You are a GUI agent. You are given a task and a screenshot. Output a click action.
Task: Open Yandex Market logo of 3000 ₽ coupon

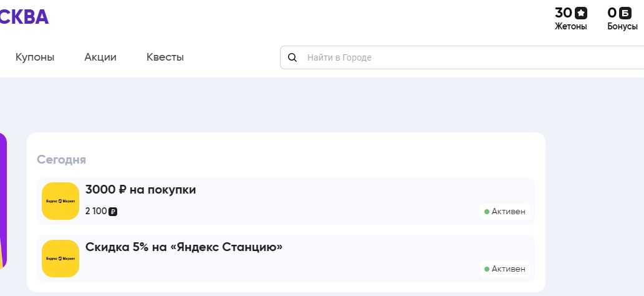tap(60, 201)
